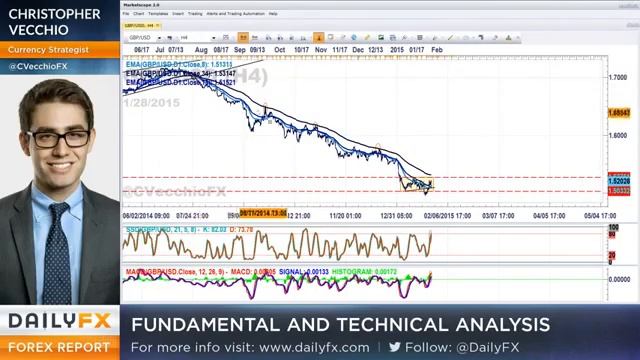
Task: Click the Feb label on the top date scale
Action: tap(437, 50)
